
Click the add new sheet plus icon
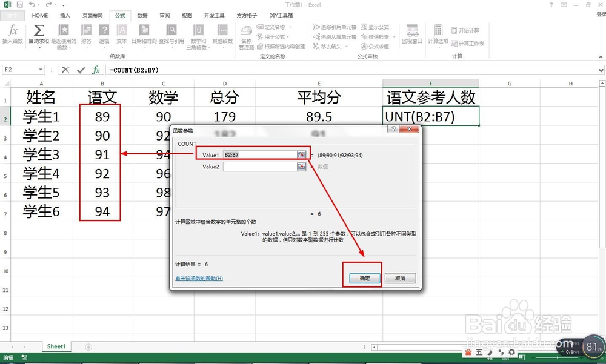[88, 347]
